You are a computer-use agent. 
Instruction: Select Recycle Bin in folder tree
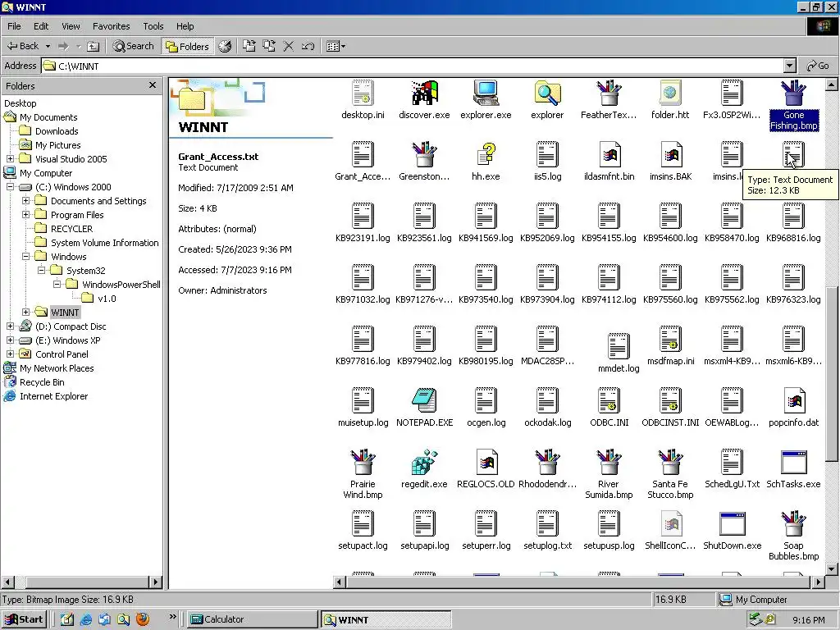click(x=42, y=382)
